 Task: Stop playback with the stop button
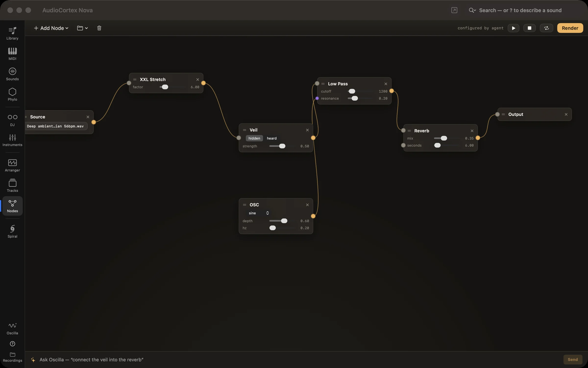pos(529,28)
